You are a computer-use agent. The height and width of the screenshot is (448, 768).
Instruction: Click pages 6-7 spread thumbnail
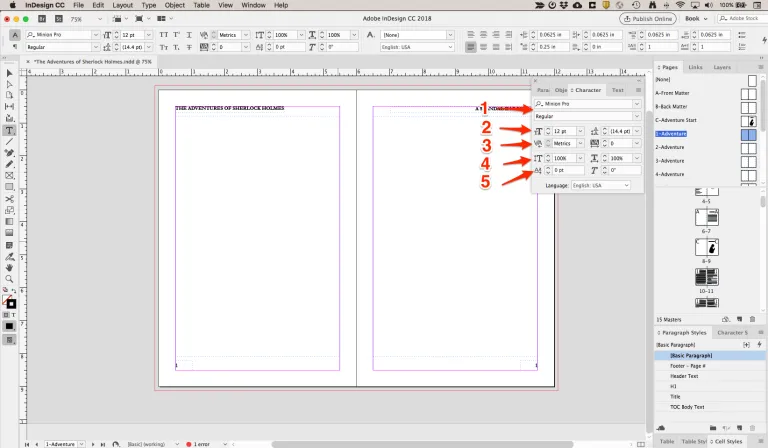[x=706, y=217]
